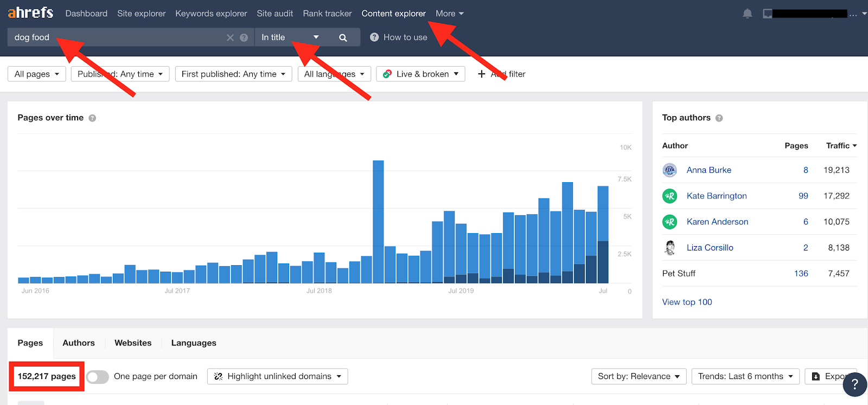Switch to the Languages tab

pos(194,343)
